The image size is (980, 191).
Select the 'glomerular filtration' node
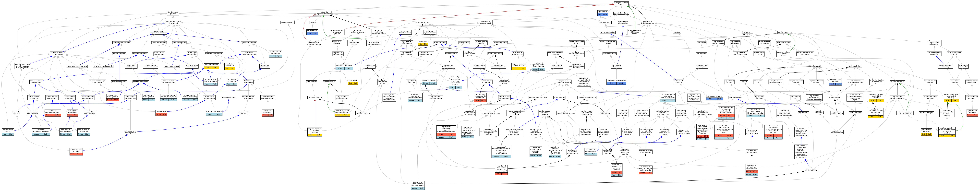(315, 97)
